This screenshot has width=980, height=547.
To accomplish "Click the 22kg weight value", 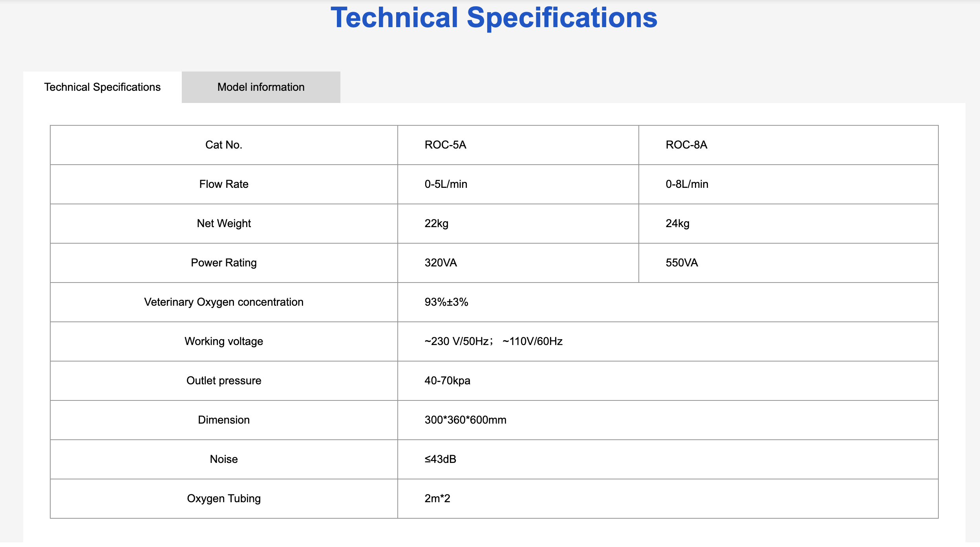I will pyautogui.click(x=436, y=223).
